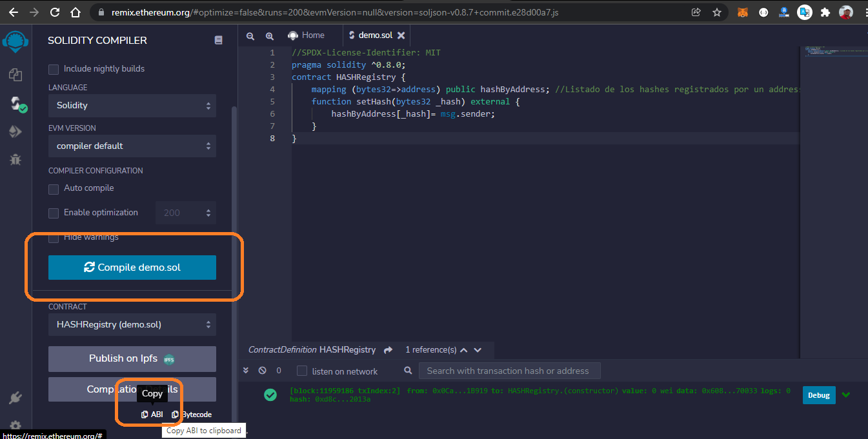This screenshot has height=439, width=868.
Task: Click editor line 2 'pragma solidity ^0.8.0;'
Action: coord(348,65)
